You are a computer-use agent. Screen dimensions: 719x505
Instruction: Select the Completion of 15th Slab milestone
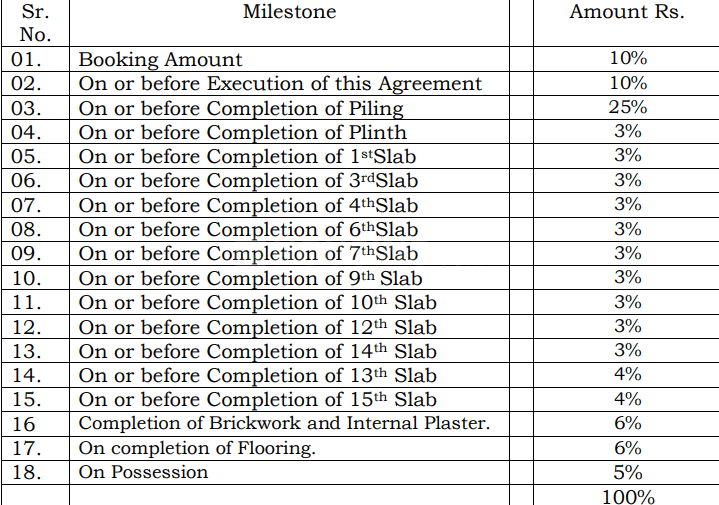point(257,400)
